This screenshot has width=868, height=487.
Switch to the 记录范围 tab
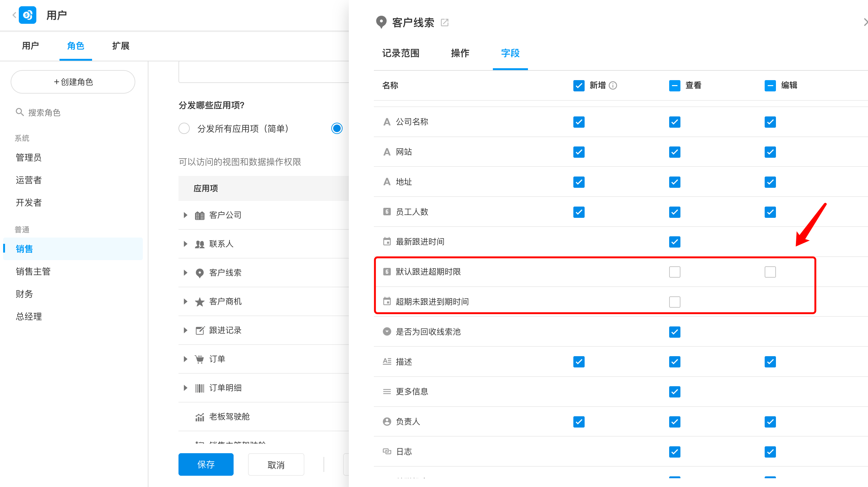[400, 53]
